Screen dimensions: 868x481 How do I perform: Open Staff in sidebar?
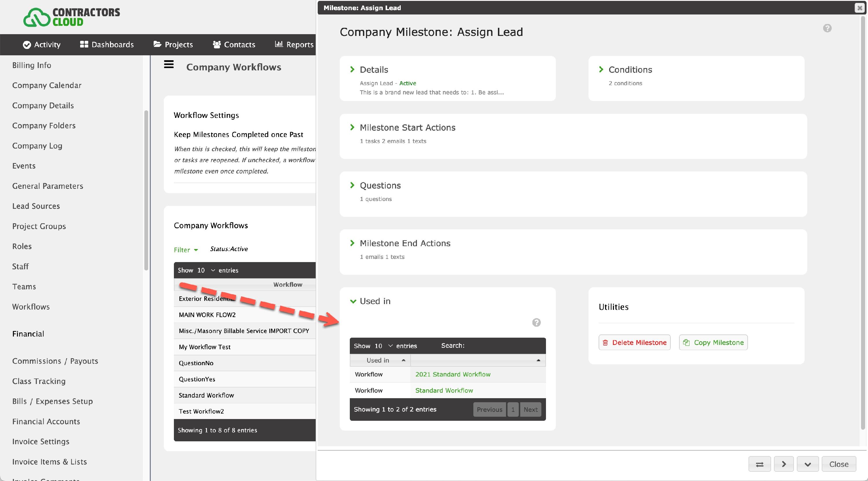pyautogui.click(x=20, y=266)
